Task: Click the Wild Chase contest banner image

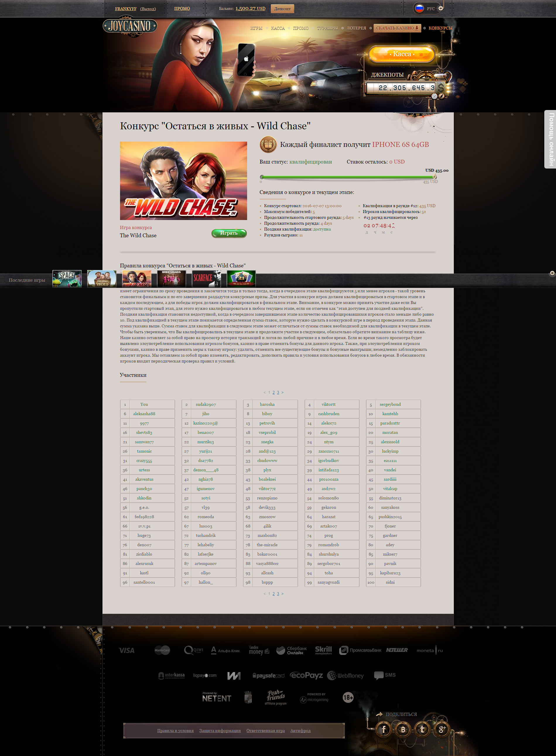Action: [x=183, y=181]
